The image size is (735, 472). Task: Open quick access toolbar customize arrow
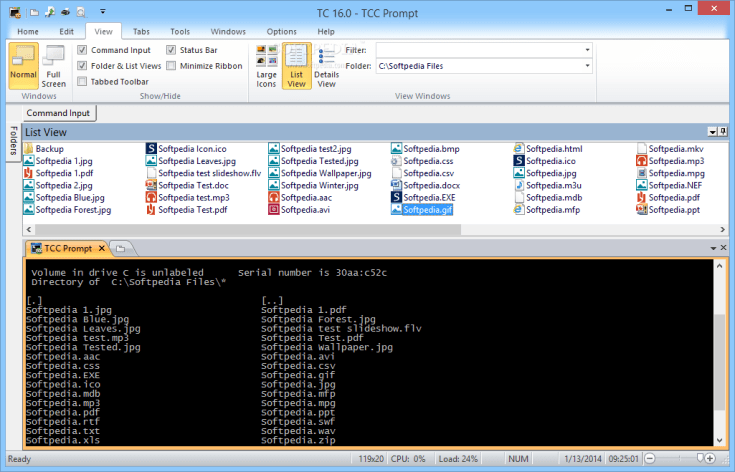[x=103, y=12]
